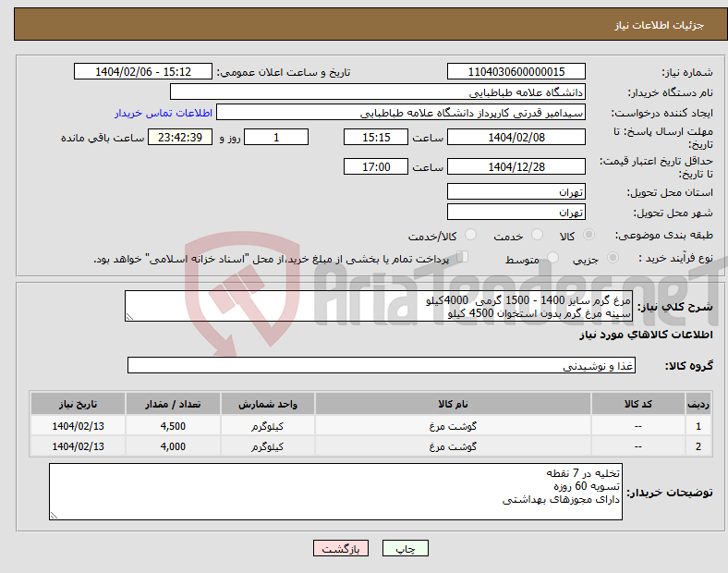Screen dimensions: 728x573
Task: Select the کالا radio button
Action: 588,235
